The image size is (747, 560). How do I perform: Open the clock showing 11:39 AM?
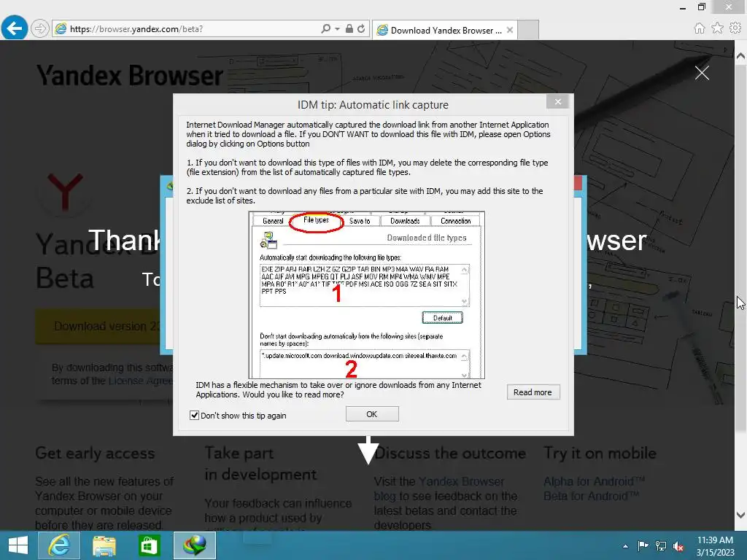pyautogui.click(x=716, y=546)
